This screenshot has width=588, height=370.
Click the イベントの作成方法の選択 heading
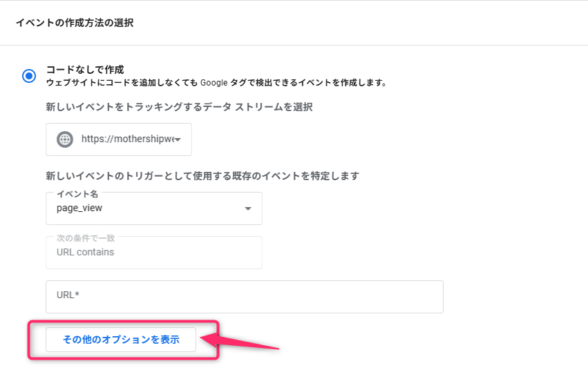75,23
